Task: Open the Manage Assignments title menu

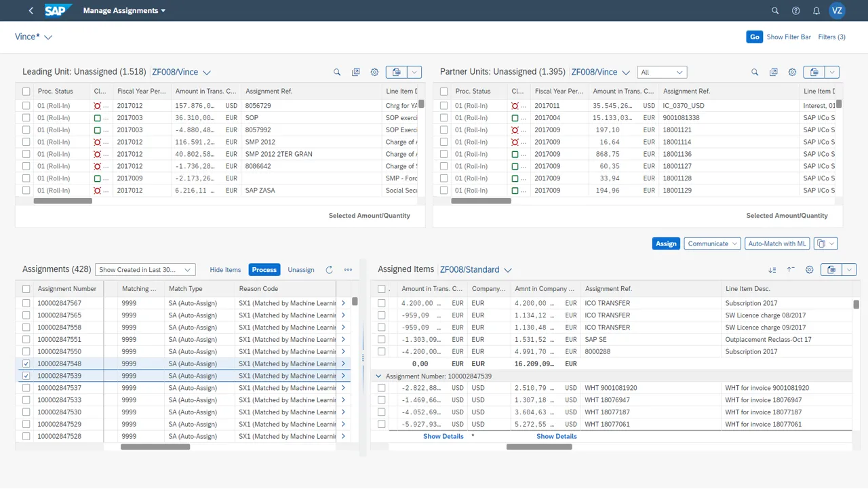Action: 124,11
